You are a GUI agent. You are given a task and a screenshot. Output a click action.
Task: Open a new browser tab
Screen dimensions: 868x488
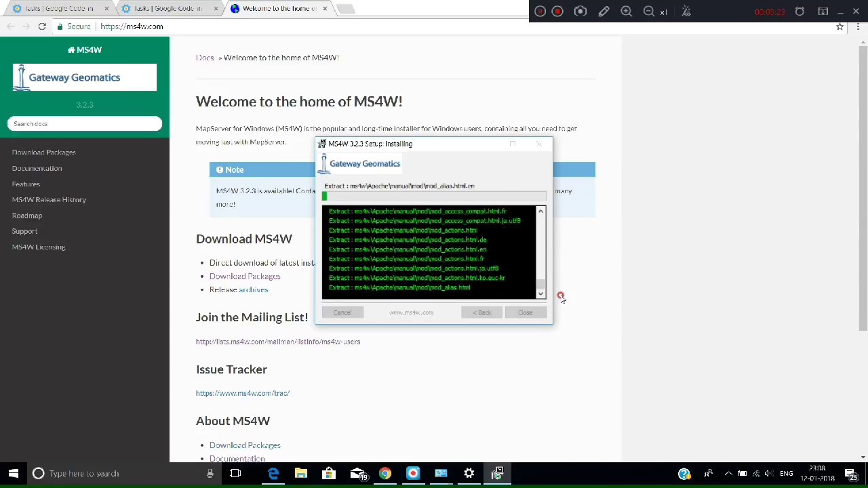(x=345, y=9)
